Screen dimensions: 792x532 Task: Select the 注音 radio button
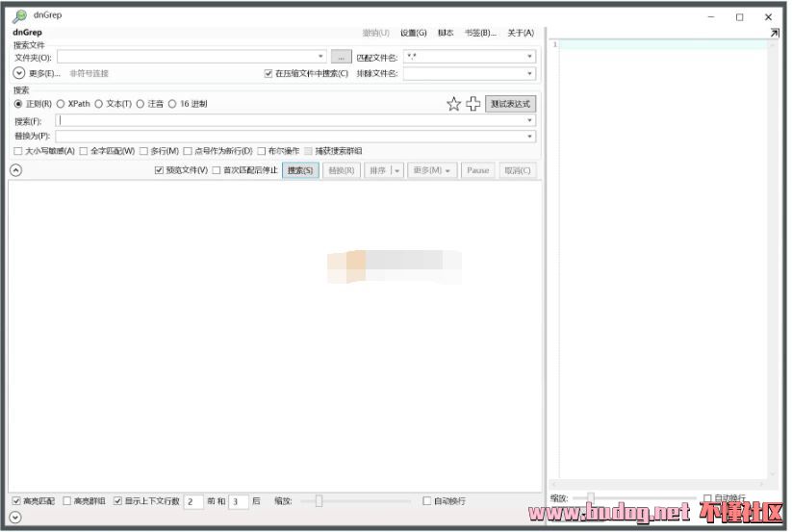coord(141,104)
